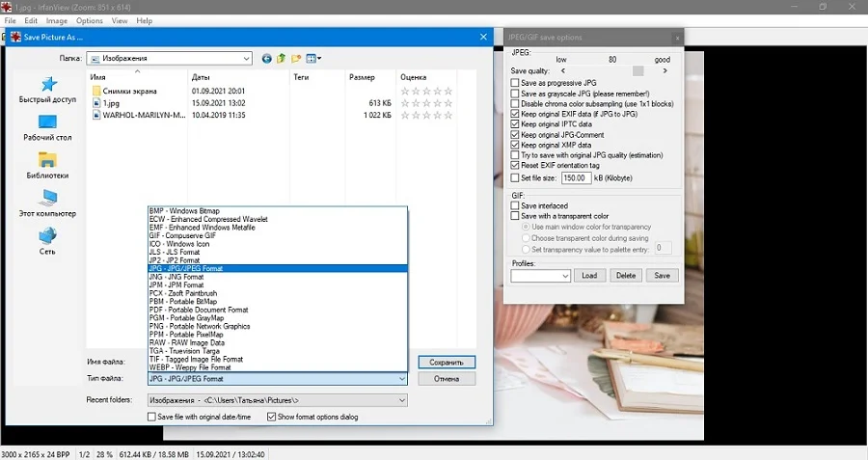Open the view menu icon
Image resolution: width=868 pixels, height=460 pixels.
click(313, 58)
